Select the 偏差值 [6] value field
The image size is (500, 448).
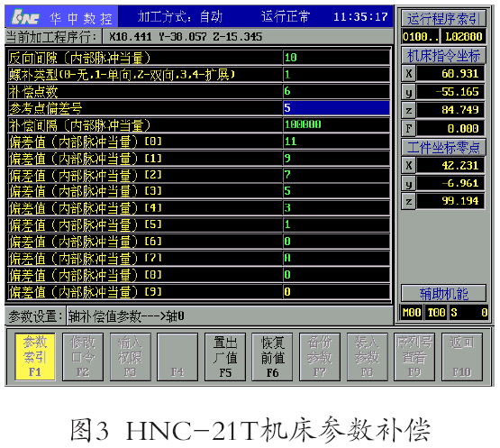[x=336, y=242]
